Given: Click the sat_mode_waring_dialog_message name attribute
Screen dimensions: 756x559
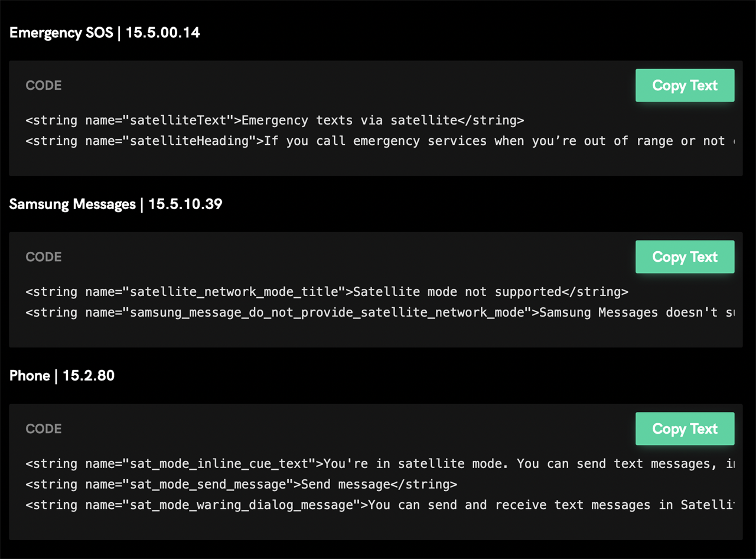Looking at the screenshot, I should 241,505.
